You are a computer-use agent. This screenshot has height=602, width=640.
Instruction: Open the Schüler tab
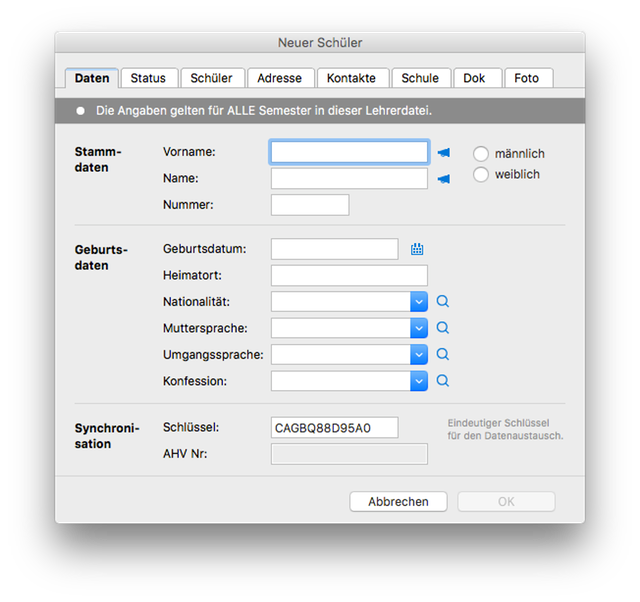click(211, 78)
